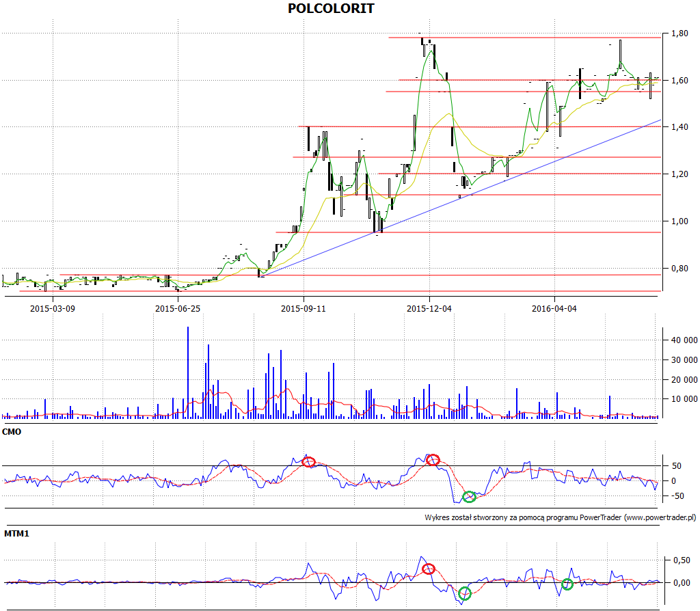The image size is (700, 611).
Task: Click the 1,40 price axis label
Action: tap(680, 127)
